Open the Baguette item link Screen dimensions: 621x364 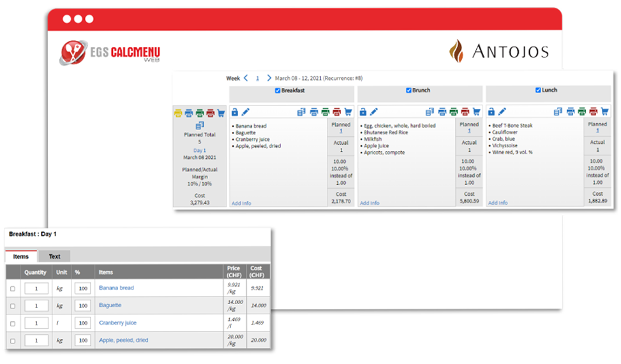click(110, 305)
